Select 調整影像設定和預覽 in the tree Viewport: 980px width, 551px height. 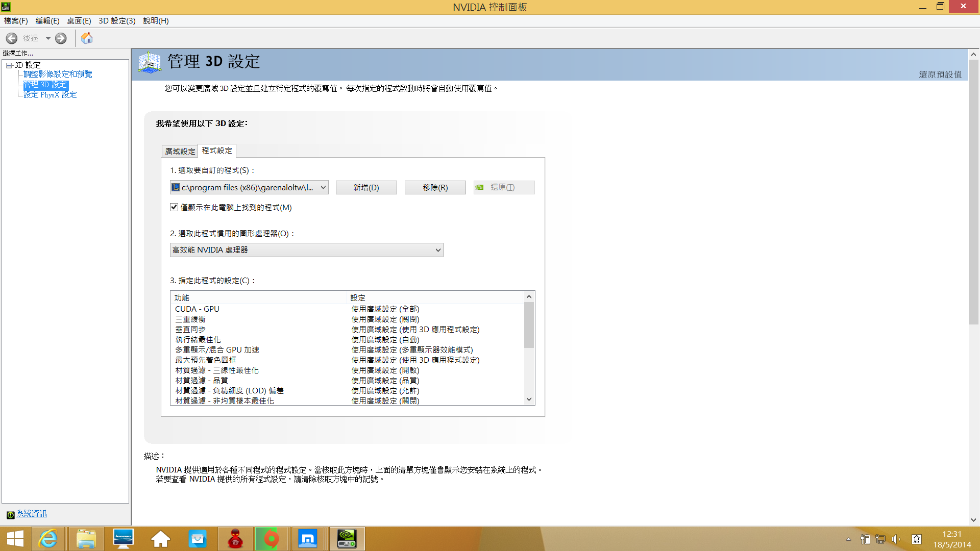click(x=58, y=74)
